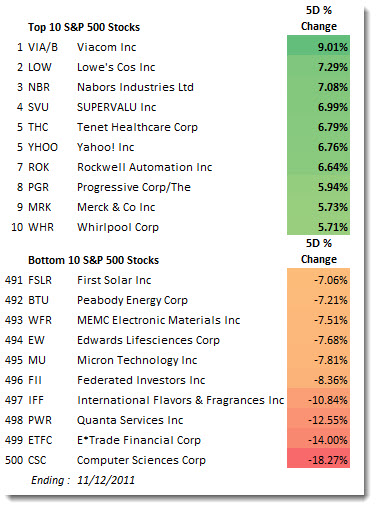Click the ending date 11/12/2011
This screenshot has height=507, width=376.
106,480
